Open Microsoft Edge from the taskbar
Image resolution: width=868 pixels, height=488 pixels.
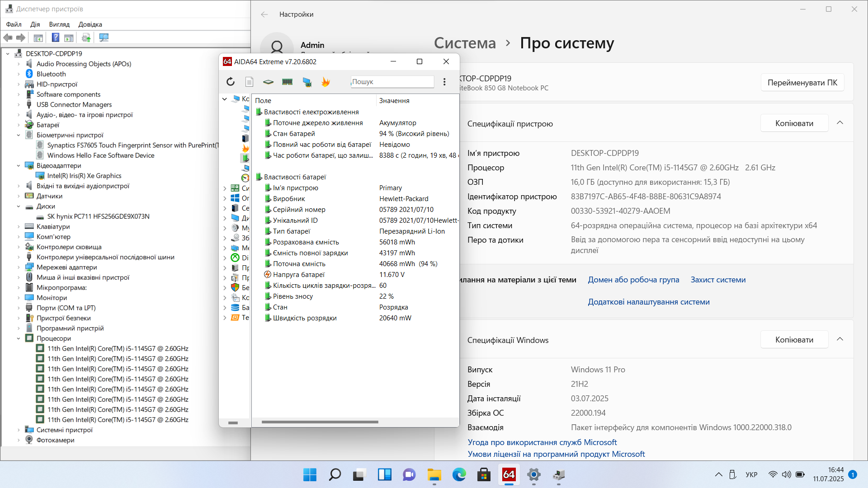pos(459,474)
